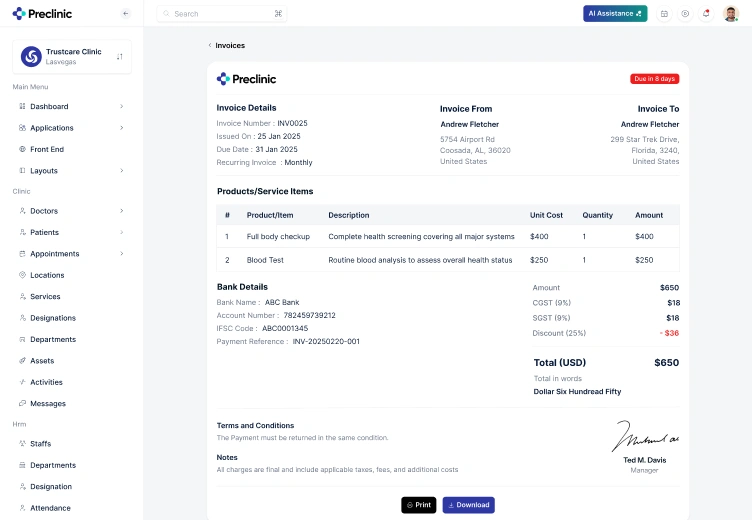The image size is (752, 520).
Task: Collapse sidebar with the arrow button
Action: (x=126, y=13)
